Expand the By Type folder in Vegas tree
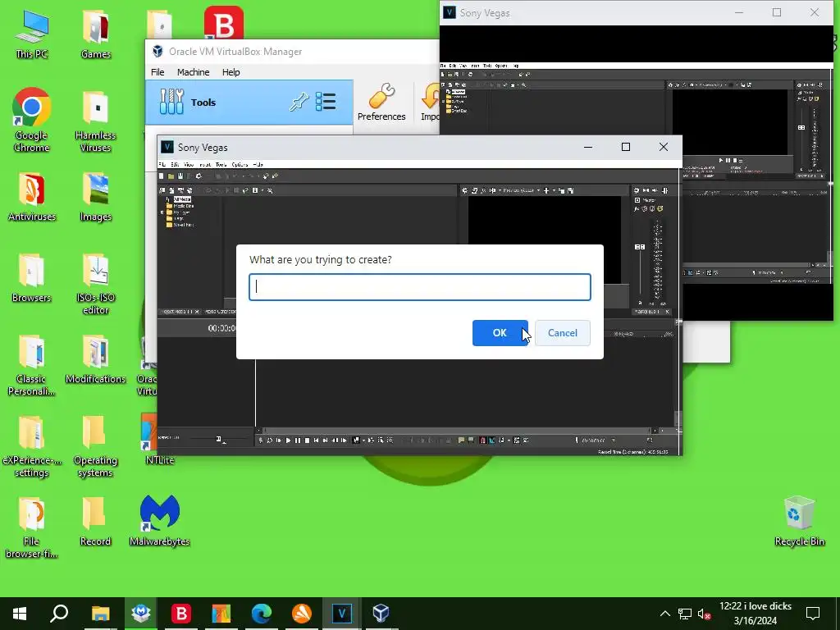 (162, 212)
